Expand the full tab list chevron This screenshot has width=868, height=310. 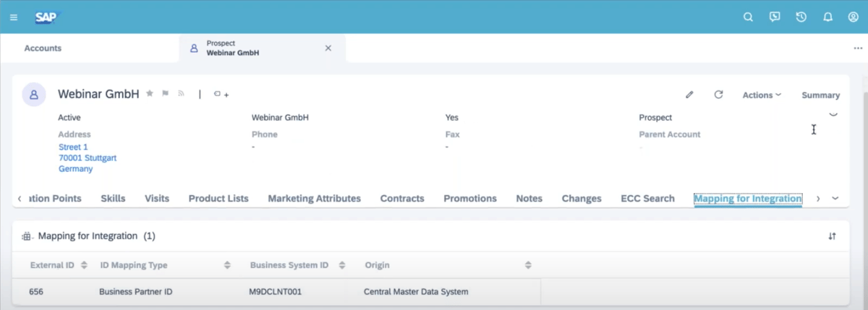coord(835,199)
